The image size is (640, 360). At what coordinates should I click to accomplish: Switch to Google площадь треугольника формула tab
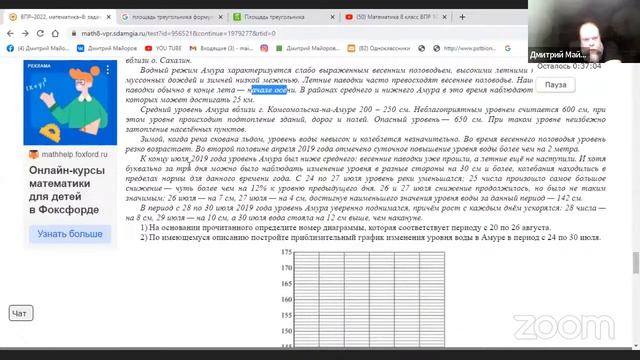click(172, 17)
